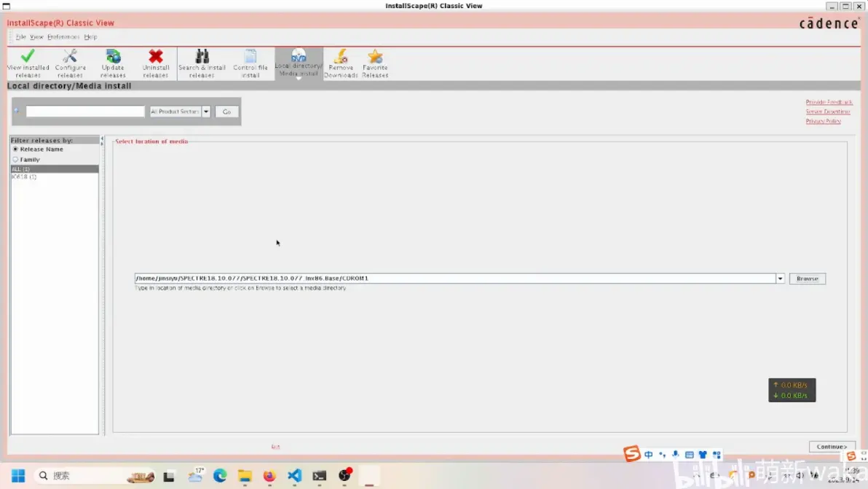This screenshot has width=868, height=489.
Task: Collapse the filter panel with splitter arrows
Action: 102,141
